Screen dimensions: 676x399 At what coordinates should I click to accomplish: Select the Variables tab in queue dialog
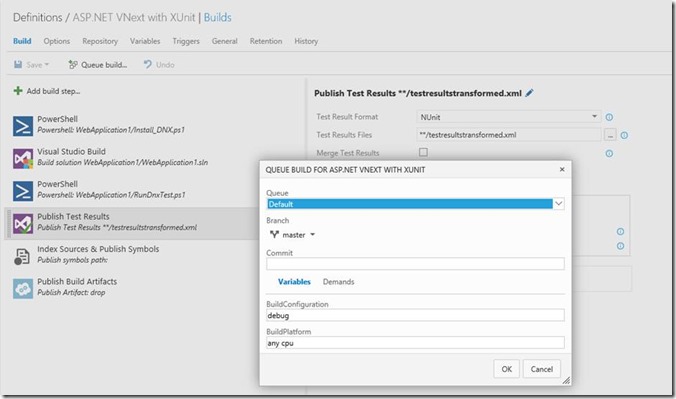294,282
